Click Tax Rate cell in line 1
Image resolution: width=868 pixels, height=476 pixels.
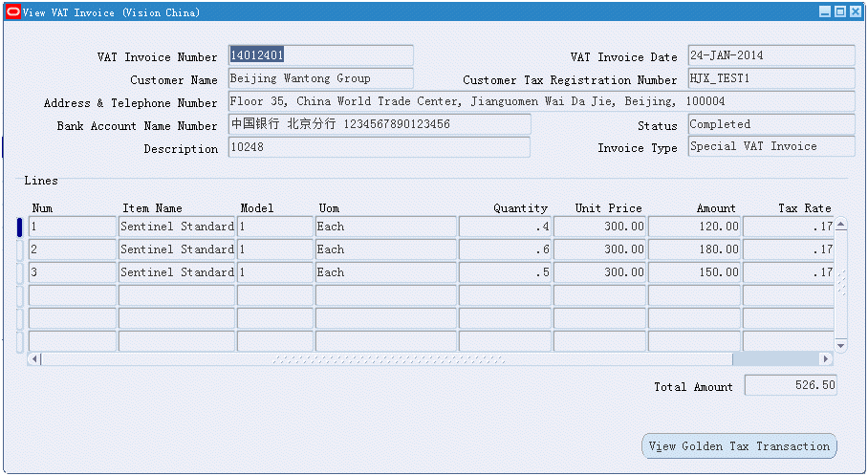click(x=789, y=227)
